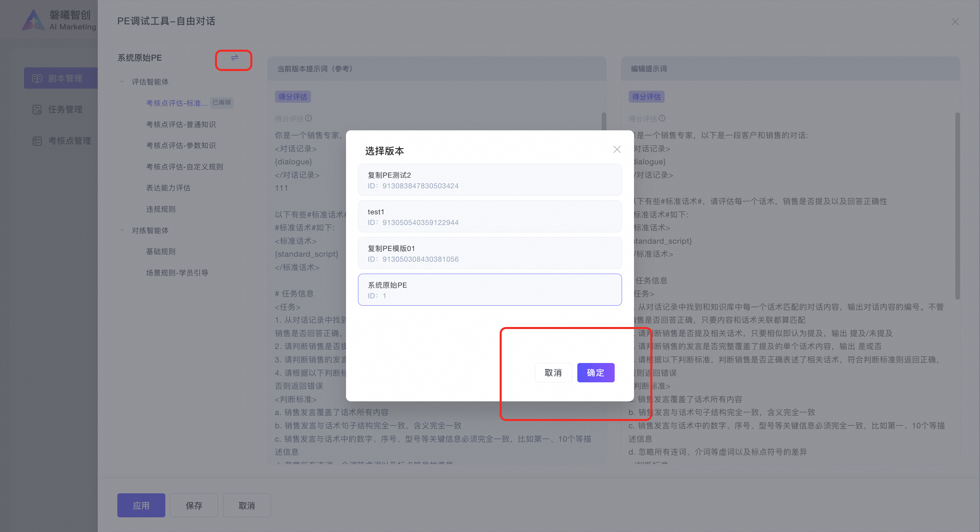
Task: Click the 考核点管理 sidebar icon
Action: (x=37, y=141)
